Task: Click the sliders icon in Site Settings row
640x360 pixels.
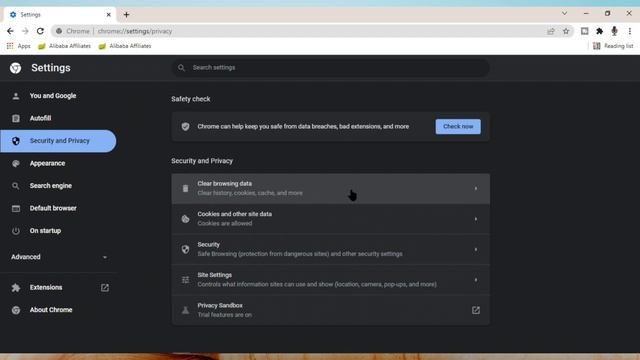Action: point(185,280)
